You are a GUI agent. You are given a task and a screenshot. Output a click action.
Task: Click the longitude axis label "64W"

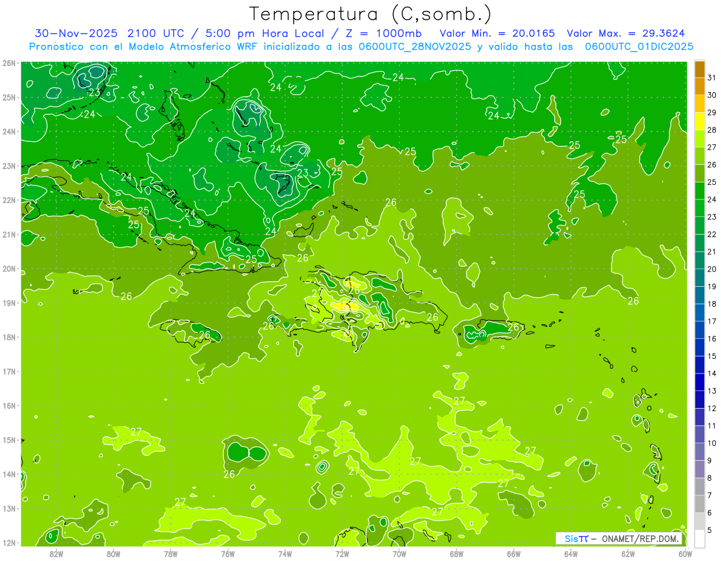coord(571,554)
